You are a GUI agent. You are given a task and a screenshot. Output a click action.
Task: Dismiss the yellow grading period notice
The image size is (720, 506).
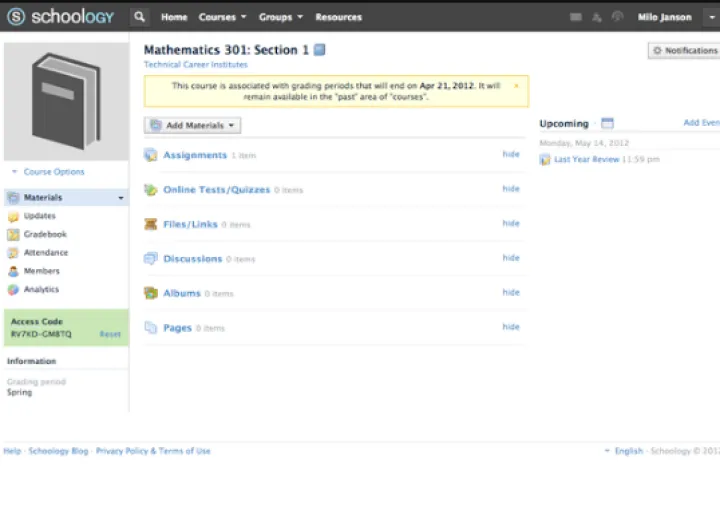pyautogui.click(x=516, y=86)
